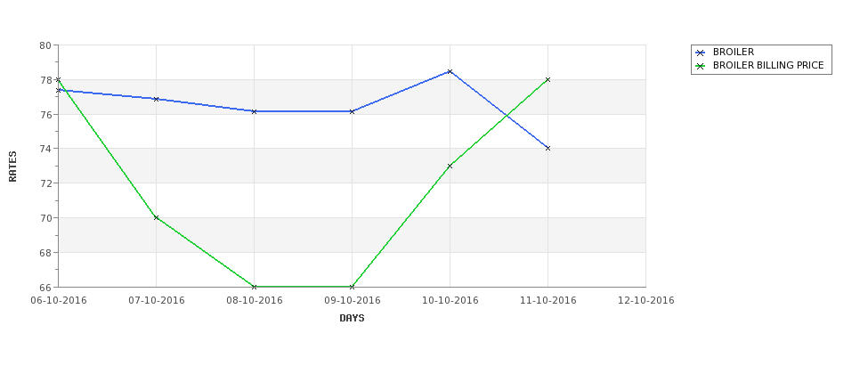Image resolution: width=868 pixels, height=382 pixels.
Task: Select BROILER data point on 07-10-2016
Action: [156, 99]
